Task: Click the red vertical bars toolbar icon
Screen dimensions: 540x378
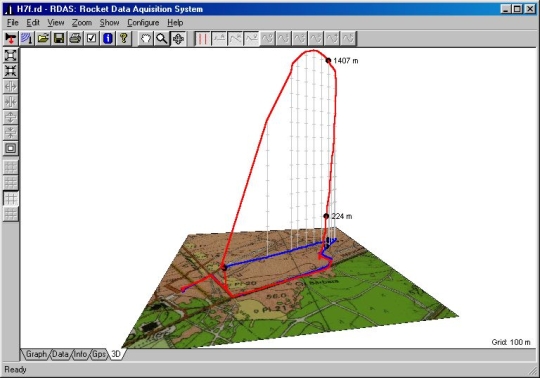Action: click(202, 38)
